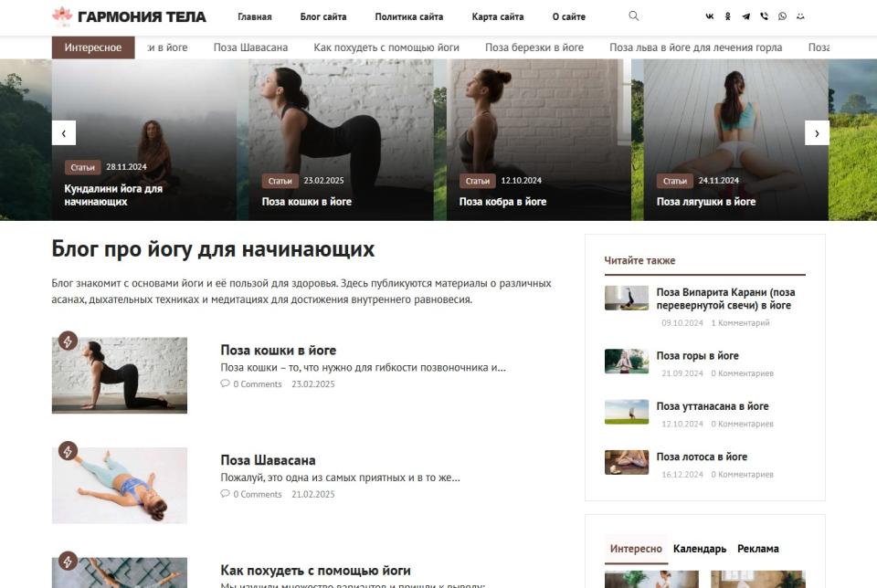Click lightning badge on Как похудеть thumbnail
The image size is (877, 588).
[68, 561]
